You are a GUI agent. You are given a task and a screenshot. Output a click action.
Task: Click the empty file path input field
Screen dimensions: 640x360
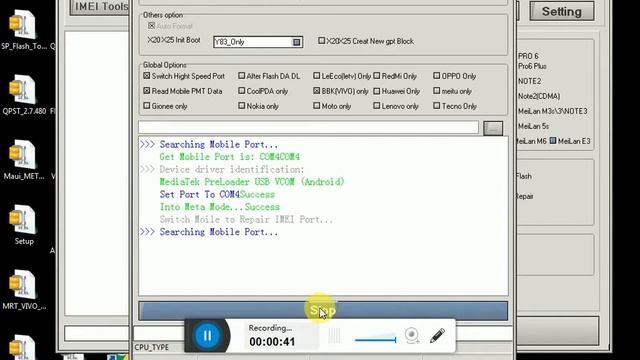tap(309, 127)
